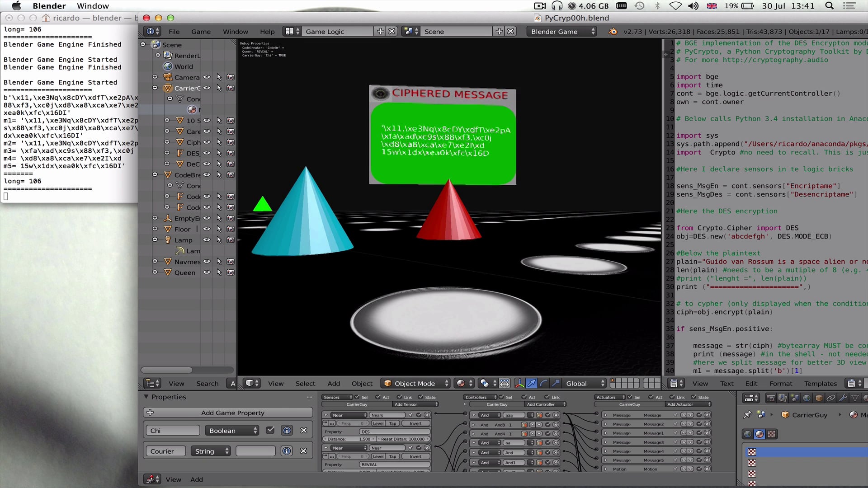Check the Chi Boolean property checkbox
The height and width of the screenshot is (488, 868).
tap(270, 430)
